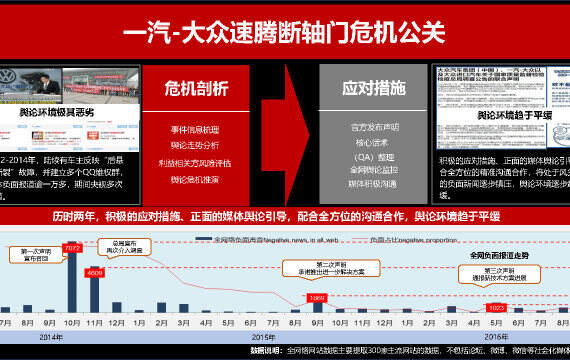Click the 全网舆论监控 item

point(374,170)
